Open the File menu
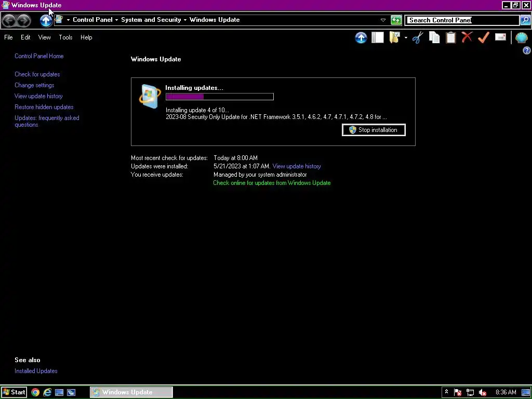 coord(8,37)
